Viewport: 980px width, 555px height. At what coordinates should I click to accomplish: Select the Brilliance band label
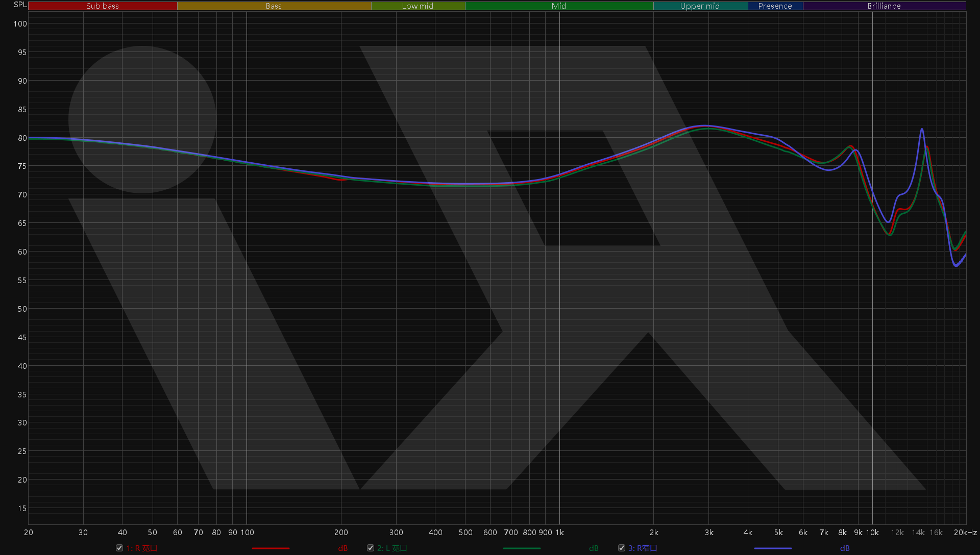tap(885, 6)
